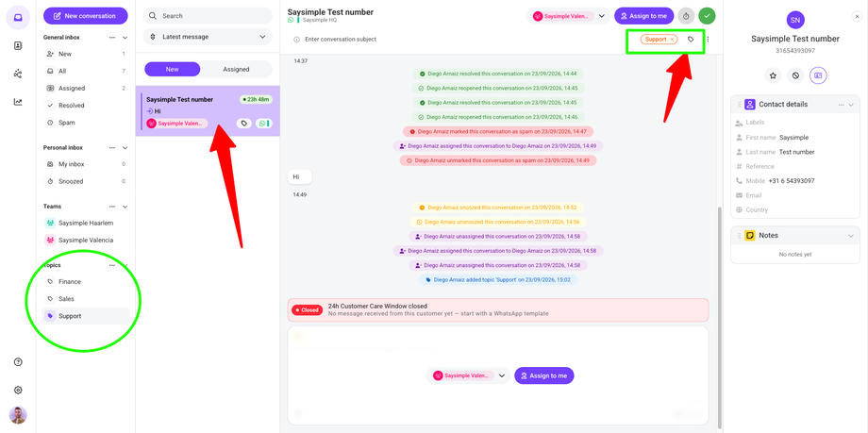Remove the Support topic tag
The height and width of the screenshot is (433, 868).
point(672,40)
